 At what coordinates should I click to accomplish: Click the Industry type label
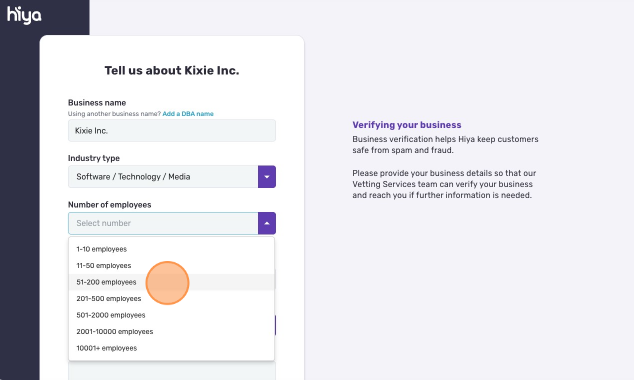[94, 158]
